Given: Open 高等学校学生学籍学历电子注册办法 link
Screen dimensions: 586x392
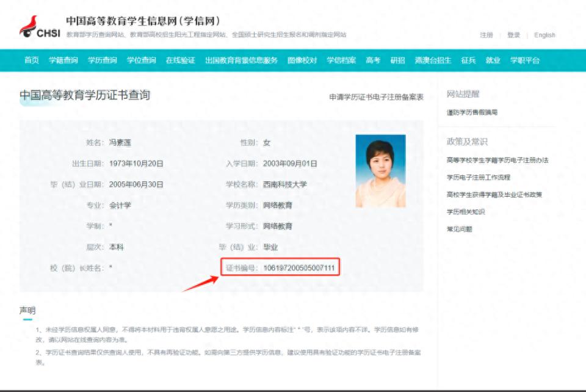Looking at the screenshot, I should (497, 160).
